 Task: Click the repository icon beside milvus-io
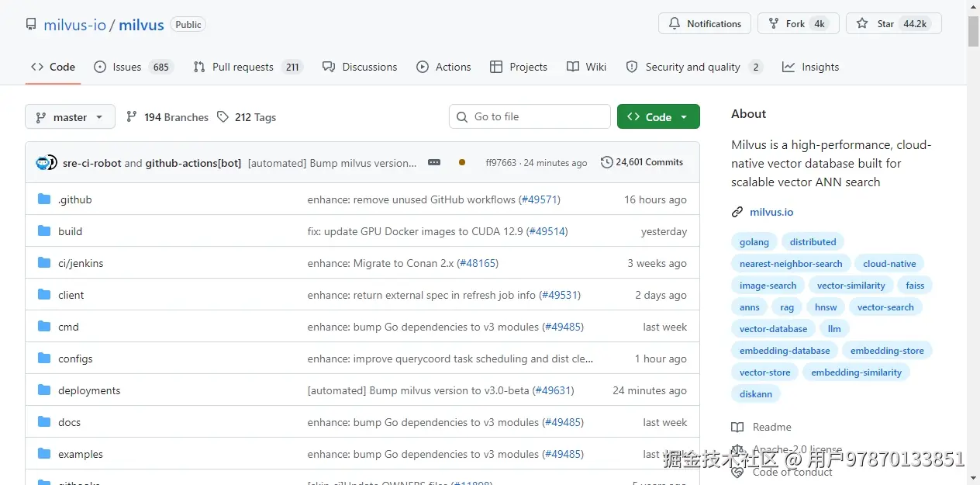(x=31, y=24)
